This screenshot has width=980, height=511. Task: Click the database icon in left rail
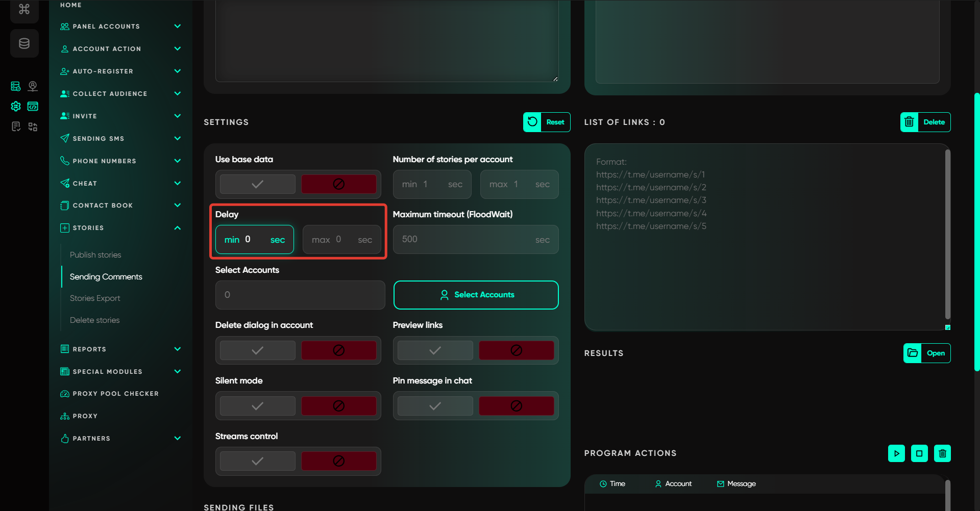24,43
